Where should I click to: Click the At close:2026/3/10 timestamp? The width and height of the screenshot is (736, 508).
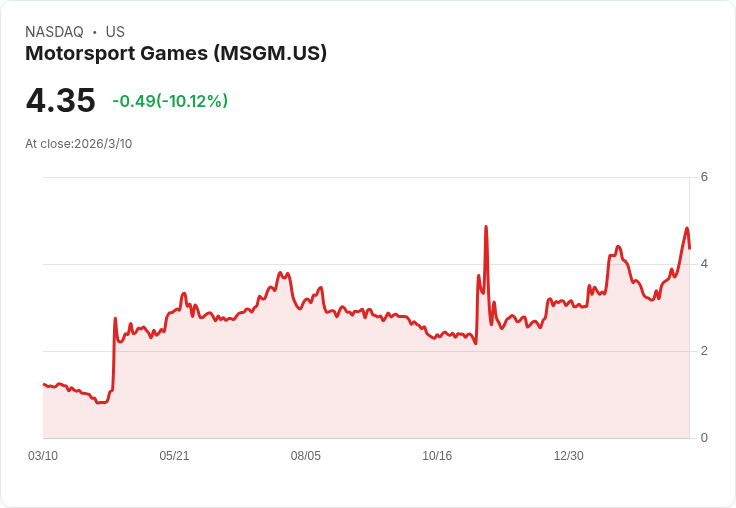pyautogui.click(x=79, y=144)
